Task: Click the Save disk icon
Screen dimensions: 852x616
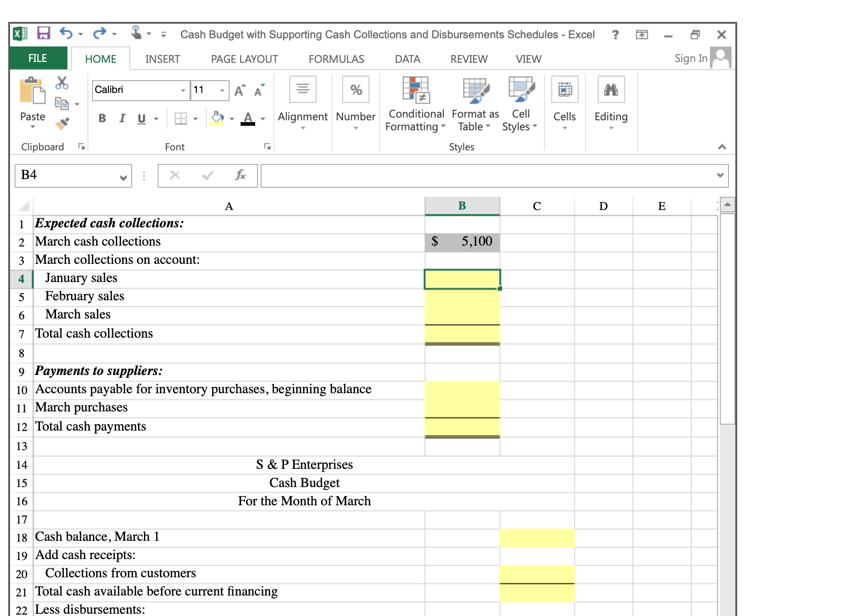Action: (x=43, y=34)
